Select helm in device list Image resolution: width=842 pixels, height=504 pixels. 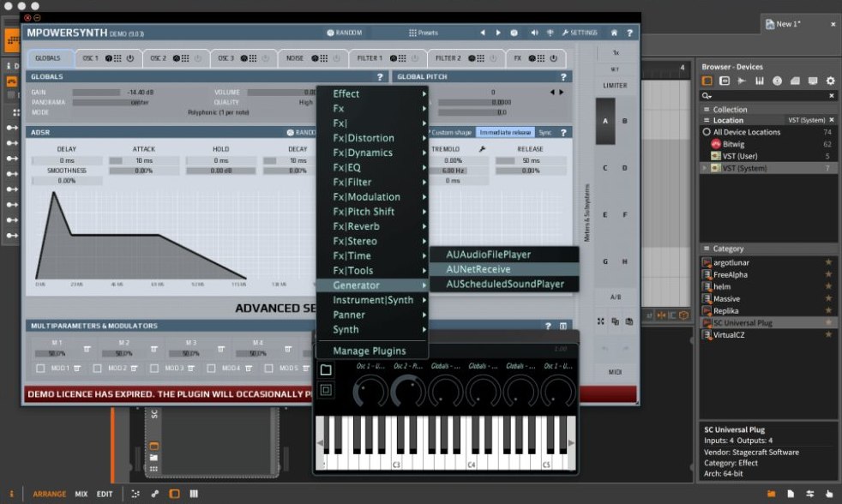[x=722, y=286]
